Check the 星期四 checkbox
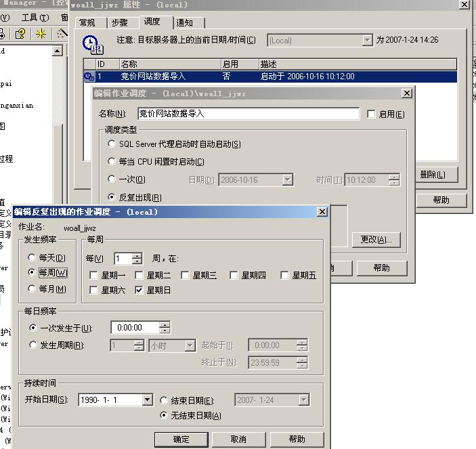476x449 pixels. [x=234, y=276]
